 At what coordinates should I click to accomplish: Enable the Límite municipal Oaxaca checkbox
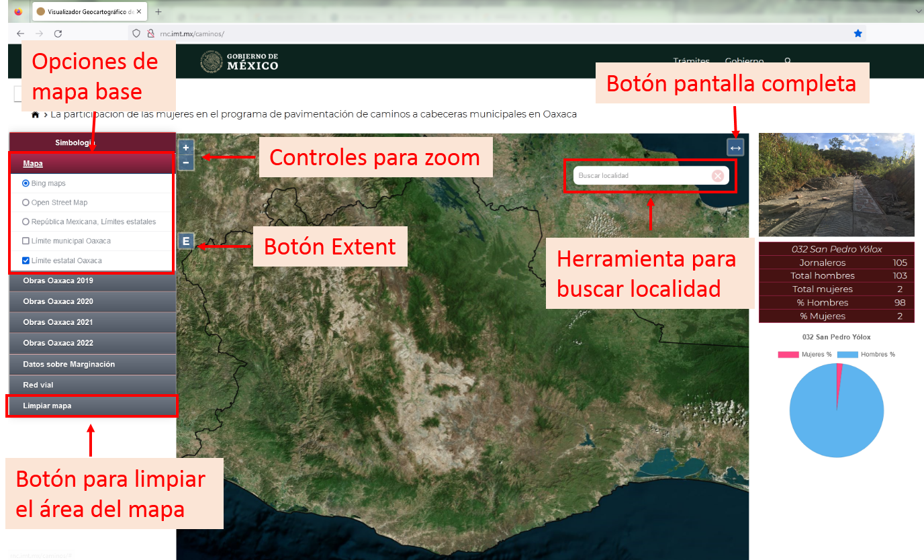click(x=26, y=240)
